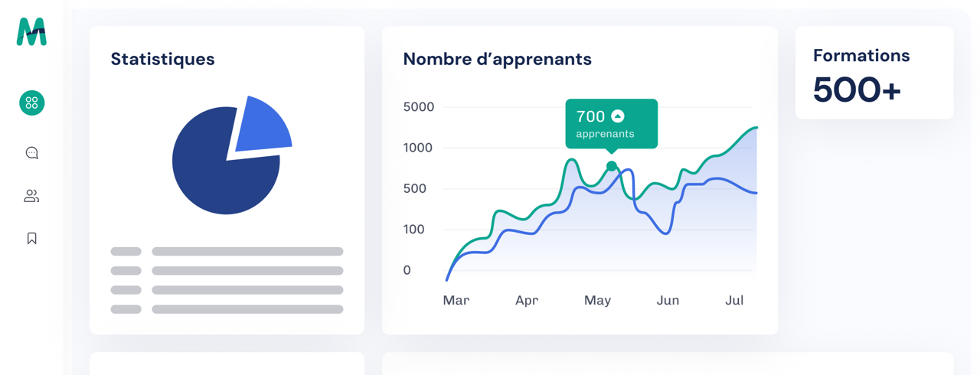Click the green data point marker

(x=611, y=166)
